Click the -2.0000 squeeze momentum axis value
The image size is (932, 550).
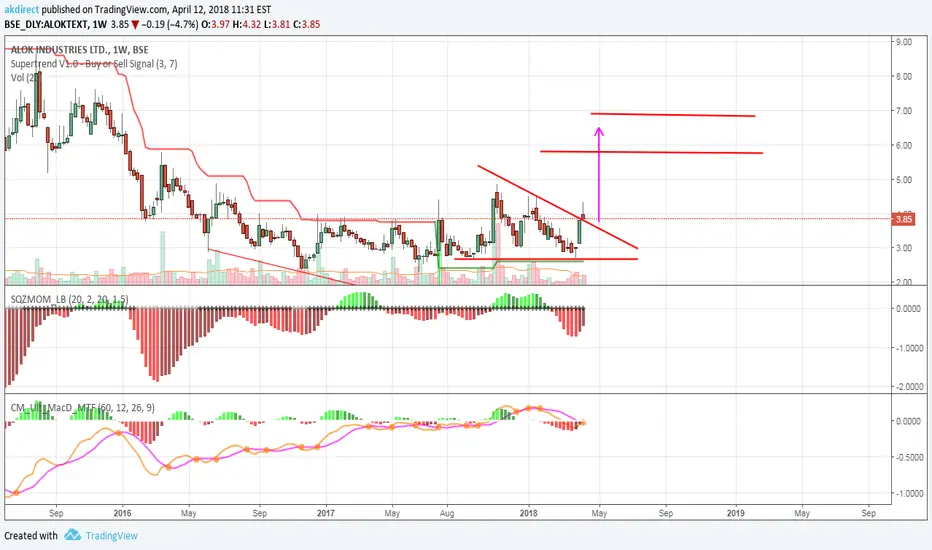click(x=909, y=386)
